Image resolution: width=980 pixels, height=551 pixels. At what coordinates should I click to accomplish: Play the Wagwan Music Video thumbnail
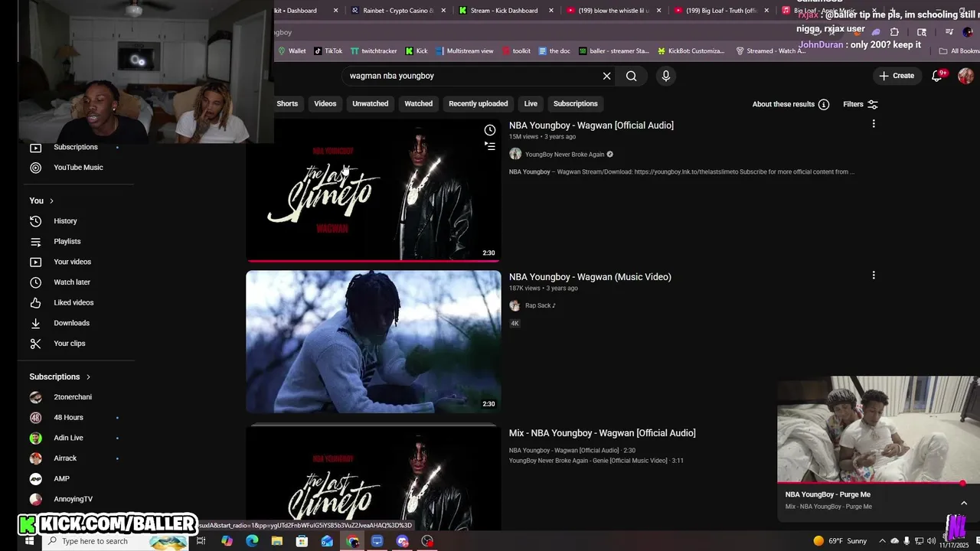[374, 341]
